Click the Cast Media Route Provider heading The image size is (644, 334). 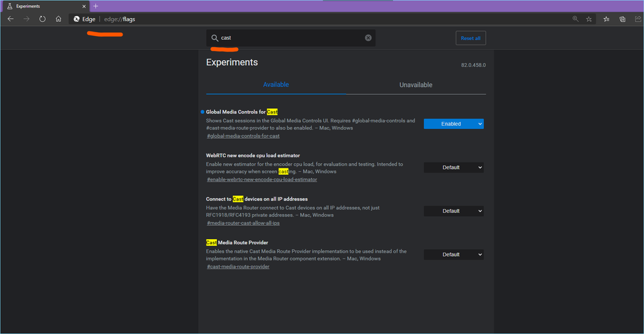point(237,242)
